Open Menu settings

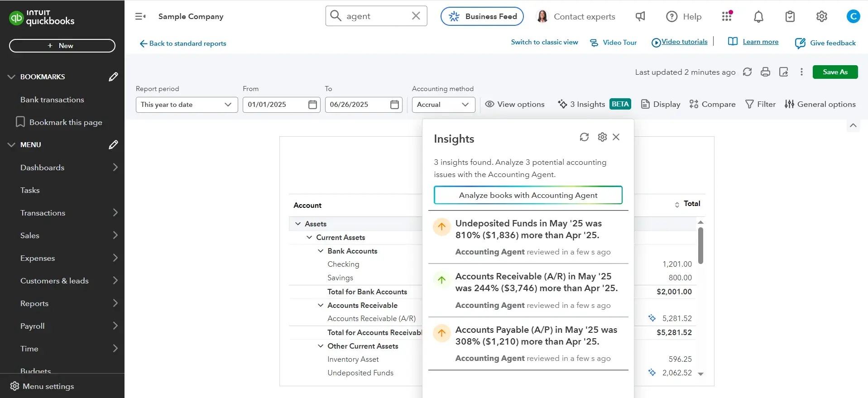point(42,386)
